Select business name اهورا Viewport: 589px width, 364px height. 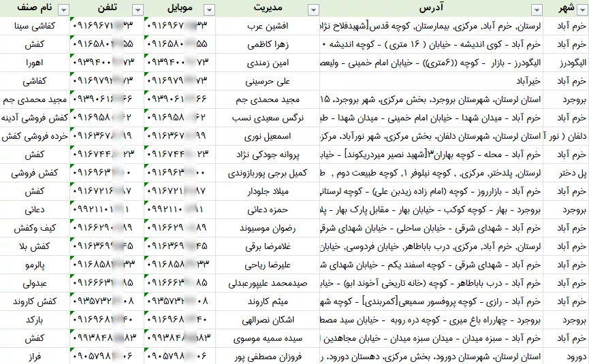[35, 63]
